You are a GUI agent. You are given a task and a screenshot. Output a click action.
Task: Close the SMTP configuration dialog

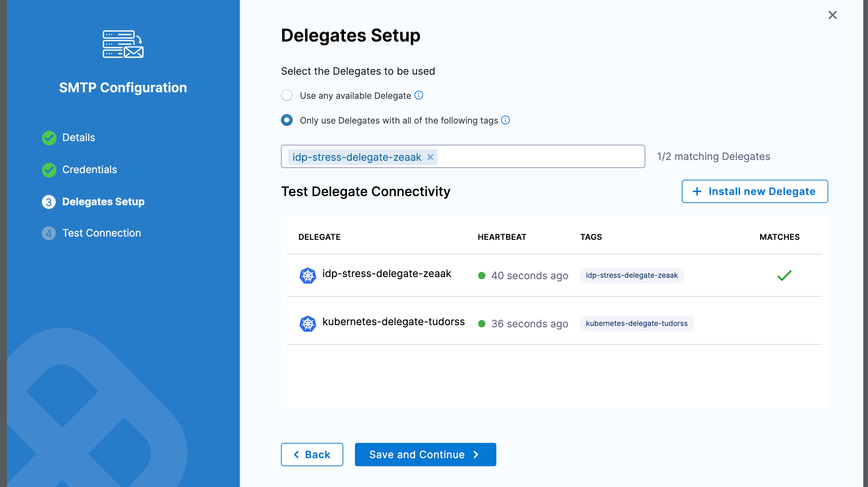point(832,15)
